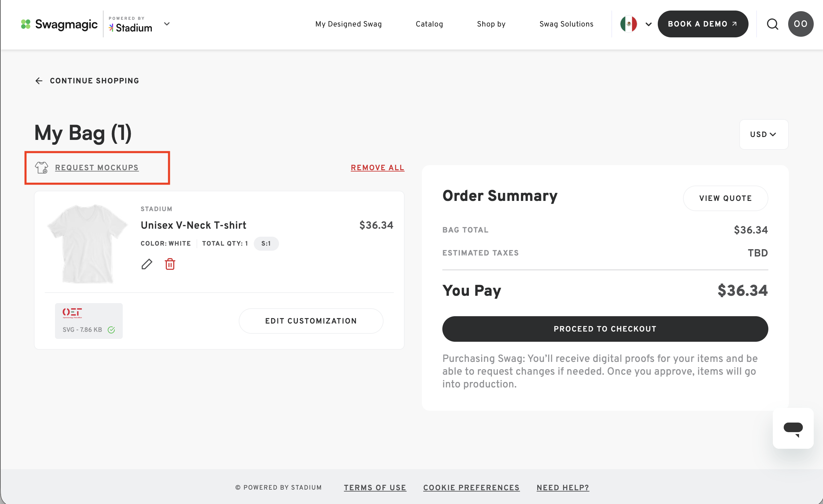The height and width of the screenshot is (504, 823).
Task: Click the back arrow beside Continue Shopping
Action: [x=39, y=81]
